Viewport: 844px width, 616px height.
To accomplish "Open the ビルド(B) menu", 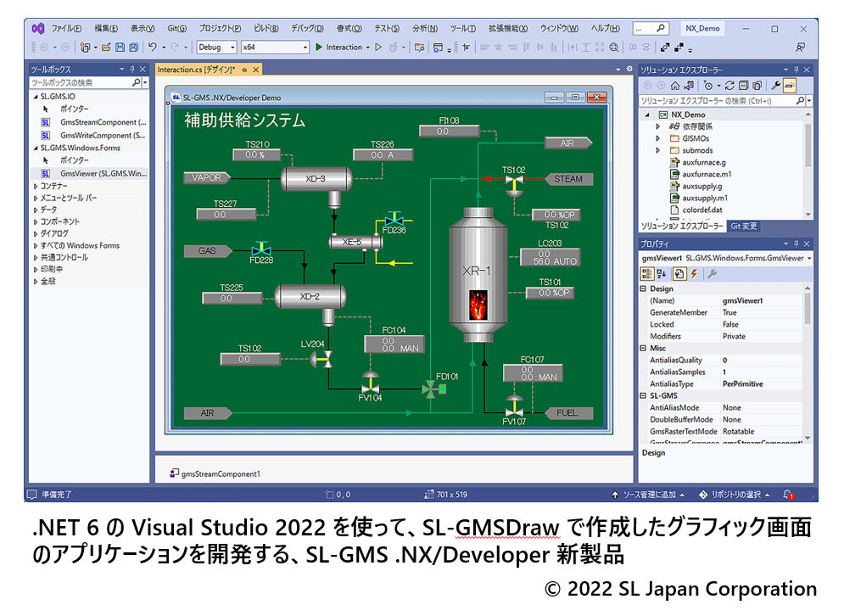I will click(266, 29).
